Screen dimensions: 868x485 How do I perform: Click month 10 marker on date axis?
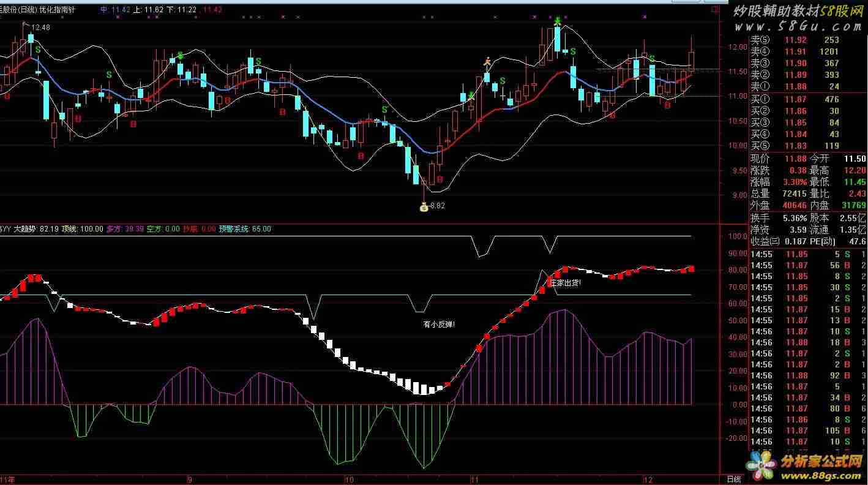349,479
